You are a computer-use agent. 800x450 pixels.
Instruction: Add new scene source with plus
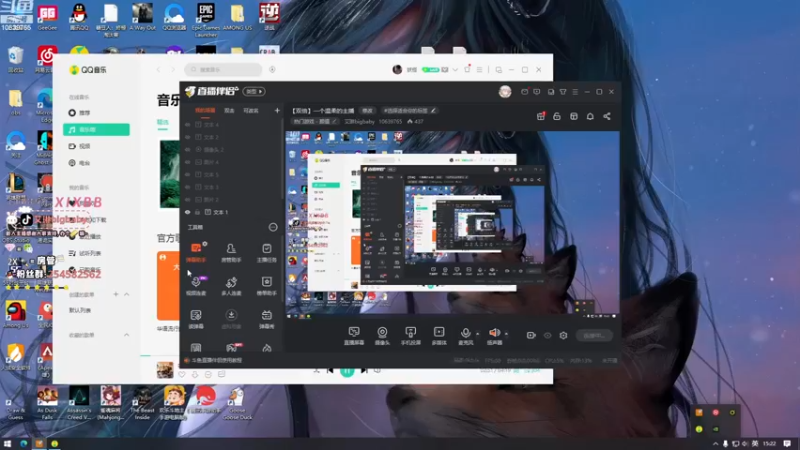(x=277, y=110)
